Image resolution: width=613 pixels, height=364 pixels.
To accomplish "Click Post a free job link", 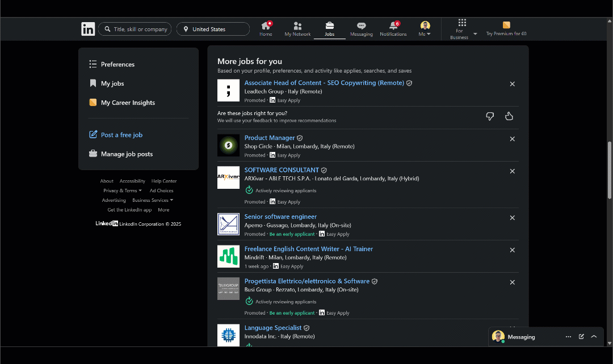I will (116, 135).
